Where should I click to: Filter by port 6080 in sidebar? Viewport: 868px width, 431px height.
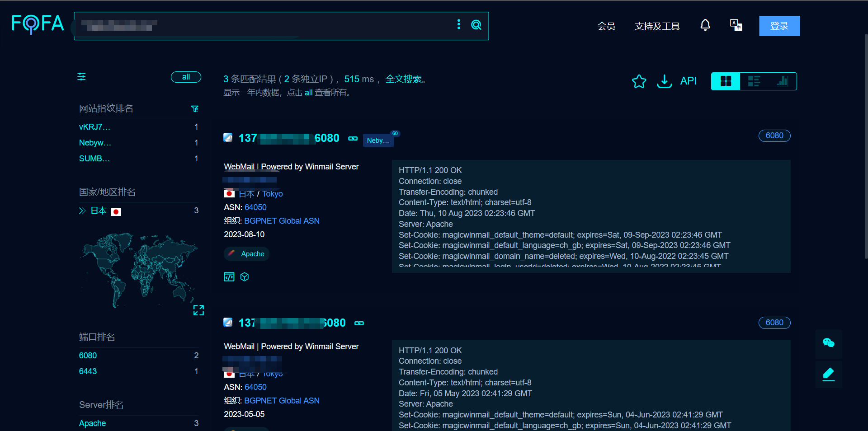(88, 356)
